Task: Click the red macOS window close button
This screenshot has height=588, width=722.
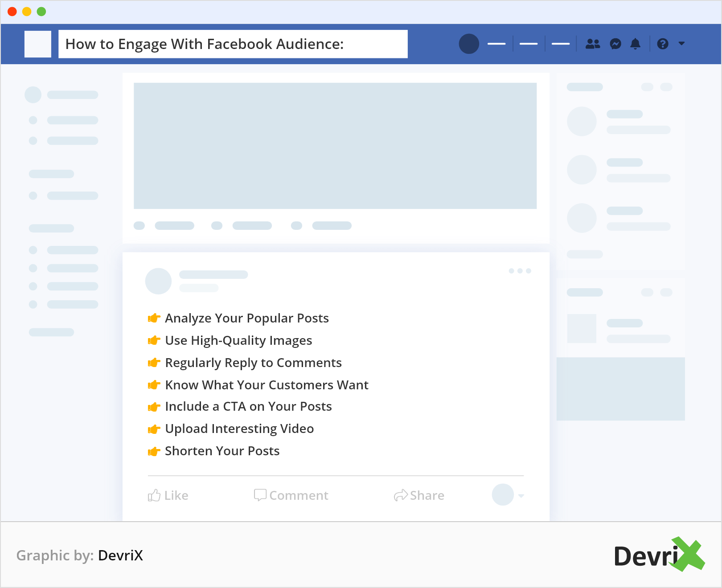Action: [x=12, y=12]
